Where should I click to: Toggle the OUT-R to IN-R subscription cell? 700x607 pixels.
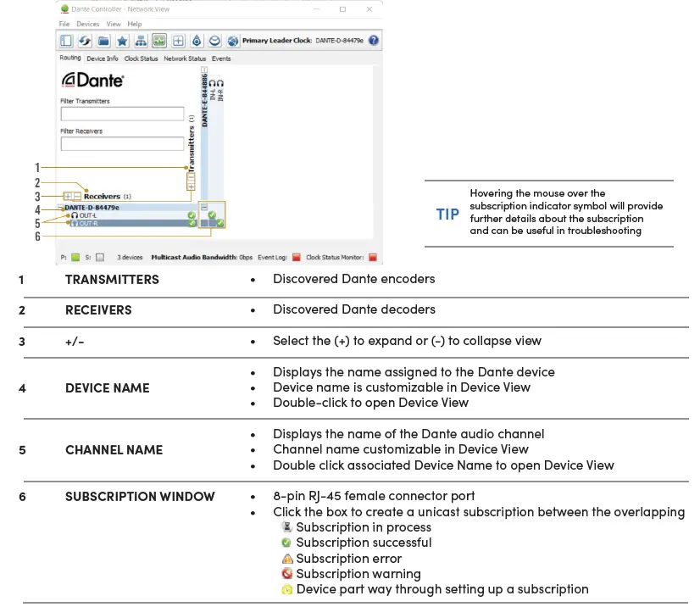coord(220,223)
